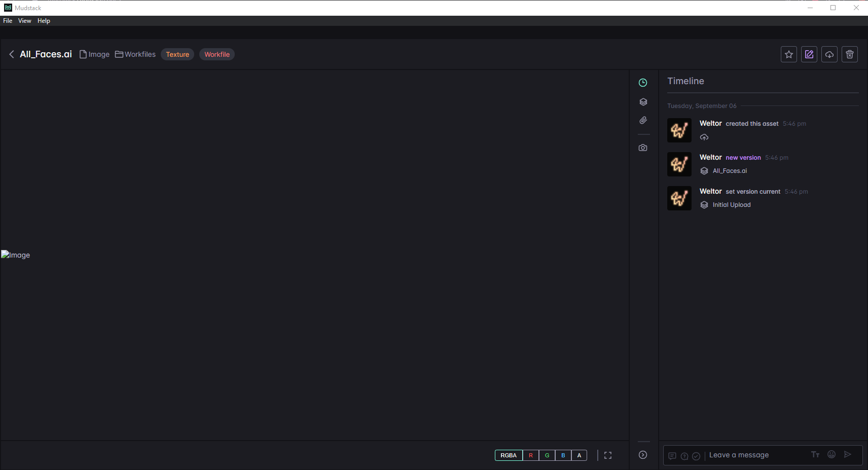Open the Help menu

pos(44,21)
